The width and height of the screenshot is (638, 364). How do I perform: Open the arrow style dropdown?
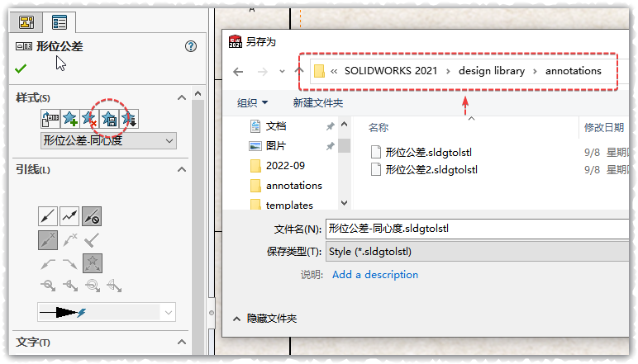coord(107,312)
